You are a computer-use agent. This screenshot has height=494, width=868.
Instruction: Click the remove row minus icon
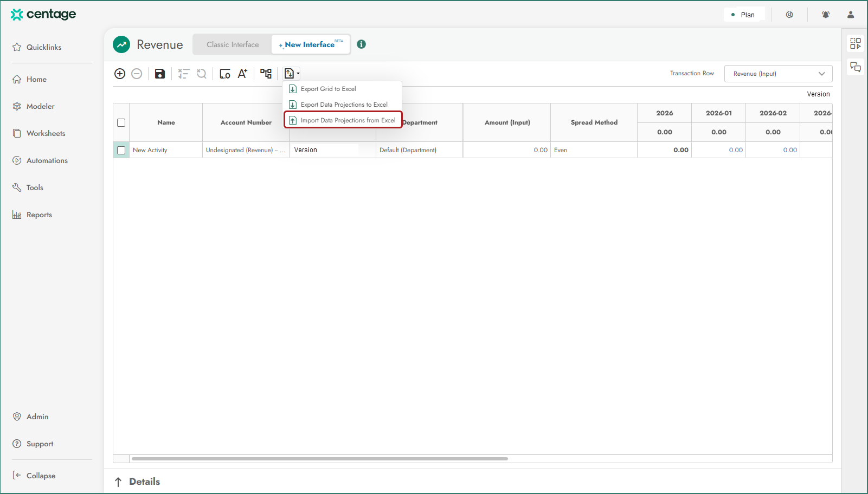137,74
